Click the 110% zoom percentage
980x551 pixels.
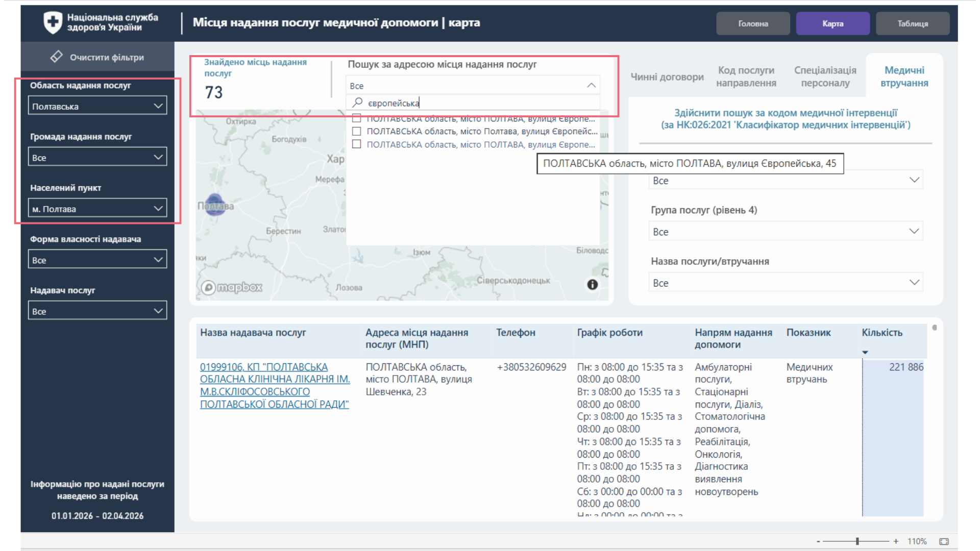[x=917, y=541]
